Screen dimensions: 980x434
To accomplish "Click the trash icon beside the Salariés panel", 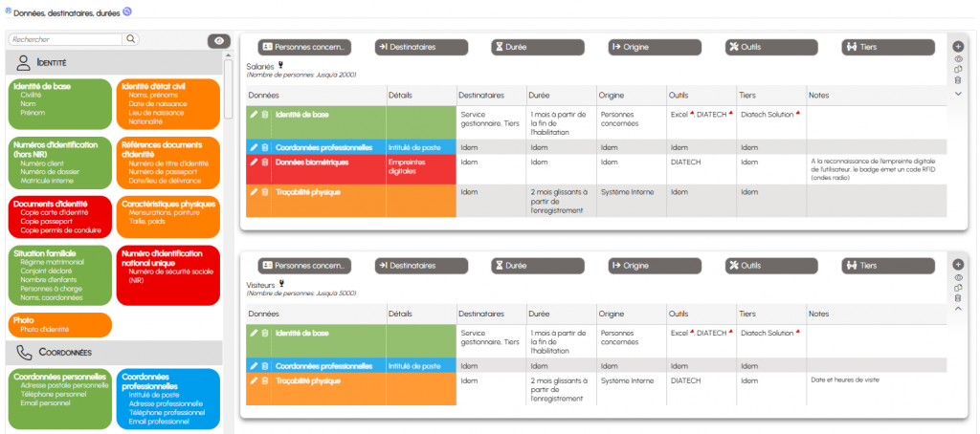I will 958,80.
